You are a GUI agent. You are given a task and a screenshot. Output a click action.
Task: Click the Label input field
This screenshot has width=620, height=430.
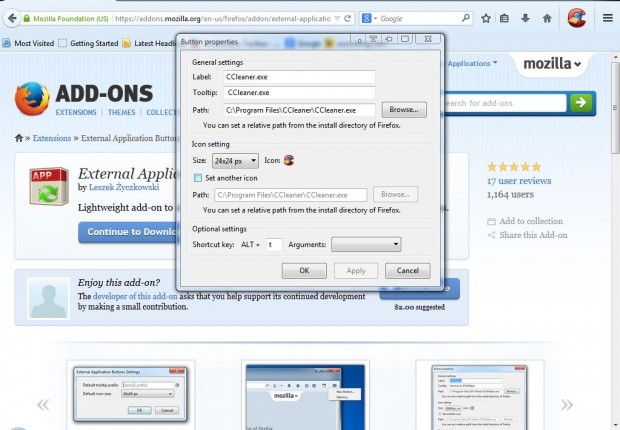(299, 77)
